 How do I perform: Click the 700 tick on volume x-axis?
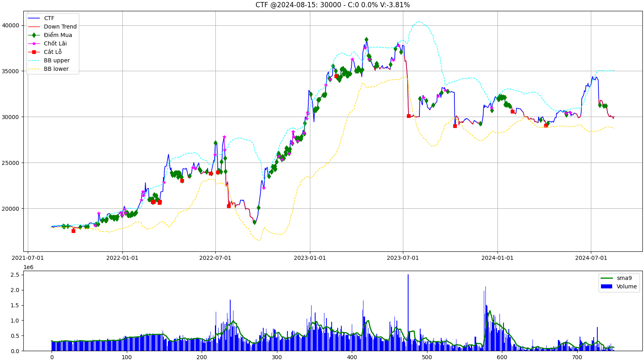[x=577, y=357]
